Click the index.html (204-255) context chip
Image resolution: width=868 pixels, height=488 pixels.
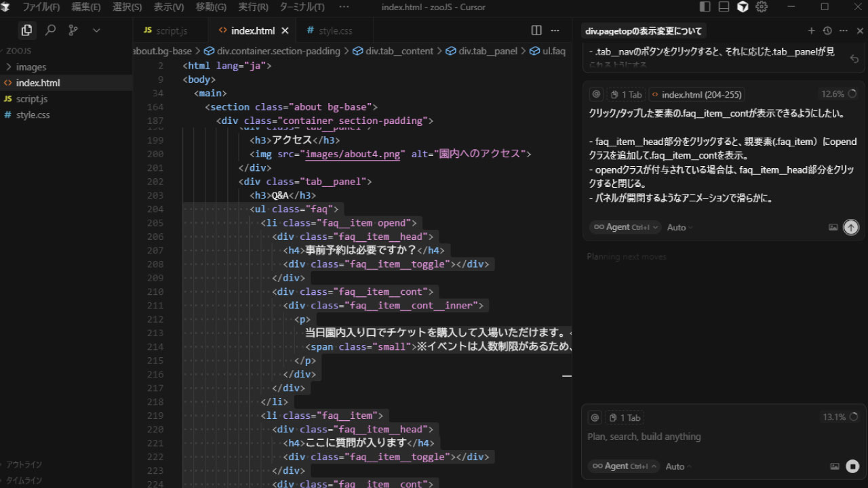pyautogui.click(x=696, y=94)
